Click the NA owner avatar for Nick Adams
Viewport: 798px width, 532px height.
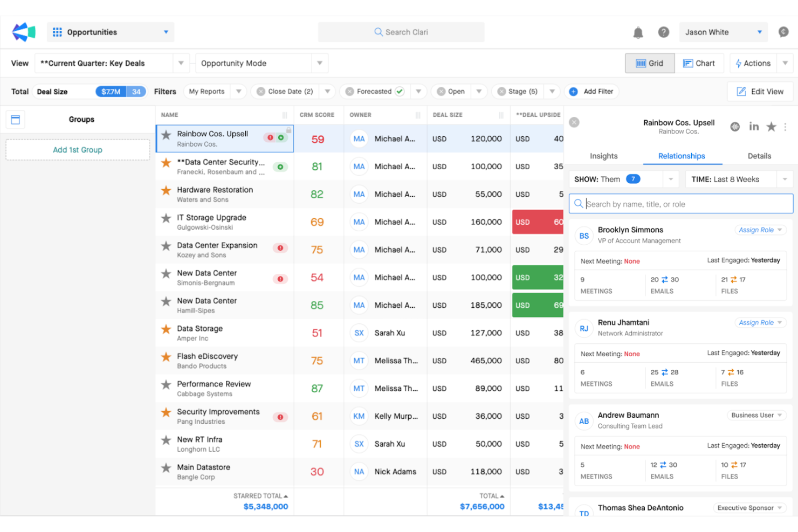pos(359,472)
